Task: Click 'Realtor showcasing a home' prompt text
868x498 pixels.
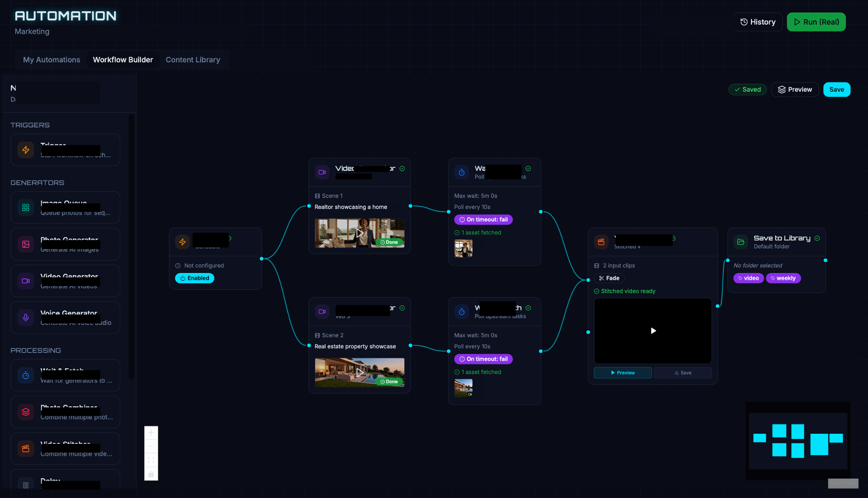Action: pyautogui.click(x=351, y=207)
